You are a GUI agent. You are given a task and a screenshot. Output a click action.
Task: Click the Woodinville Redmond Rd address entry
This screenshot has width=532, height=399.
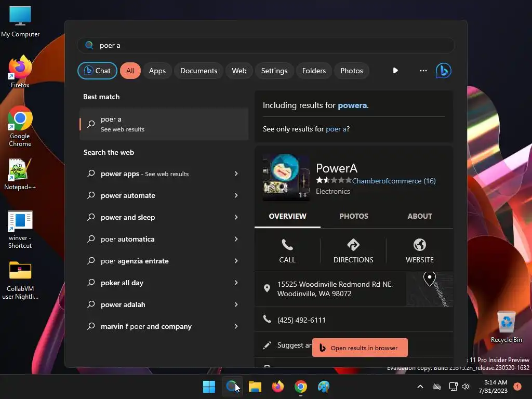tap(335, 289)
